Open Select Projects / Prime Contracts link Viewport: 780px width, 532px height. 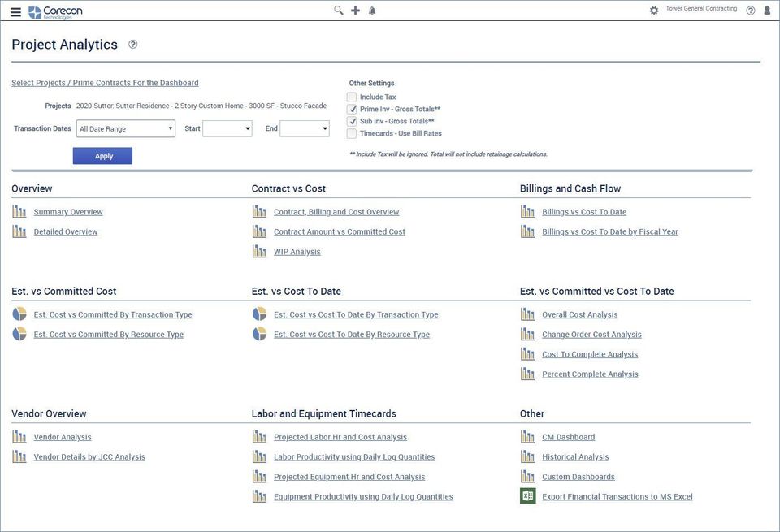[x=105, y=83]
